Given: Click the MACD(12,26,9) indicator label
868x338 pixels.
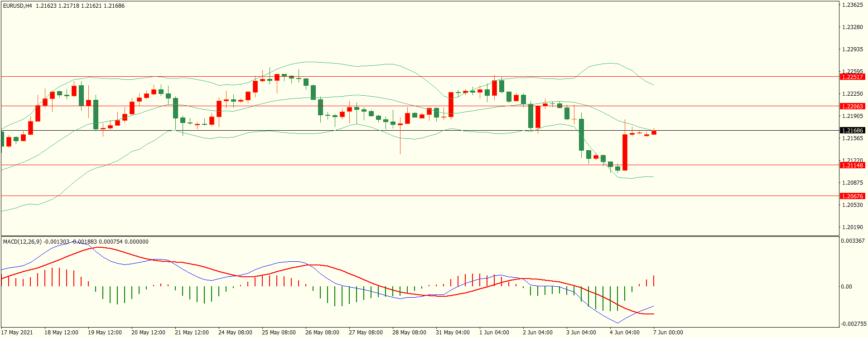Looking at the screenshot, I should pyautogui.click(x=22, y=242).
